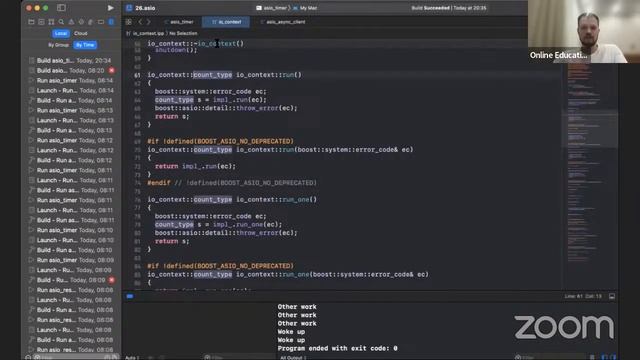Toggle the debug area panel icon

(x=612, y=296)
